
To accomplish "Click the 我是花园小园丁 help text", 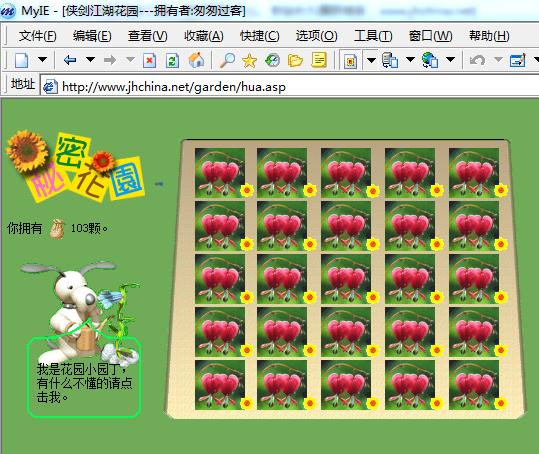I will 85,383.
